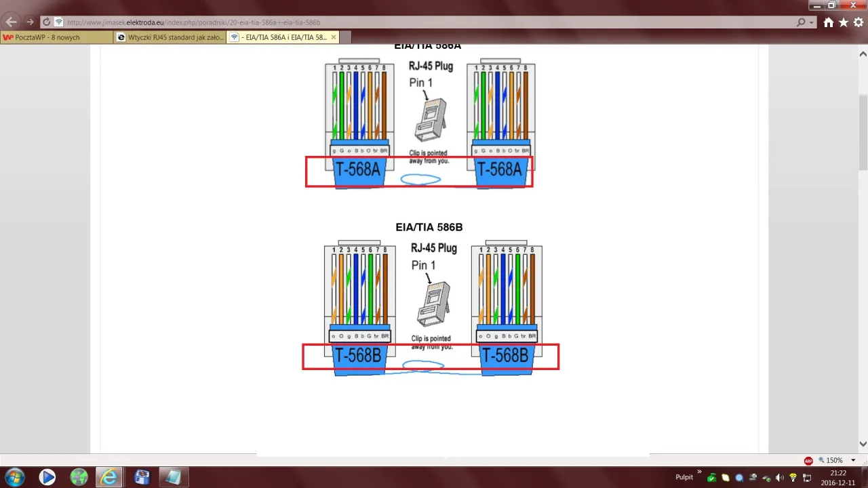
Task: Click the 150% zoom level button
Action: coord(831,460)
